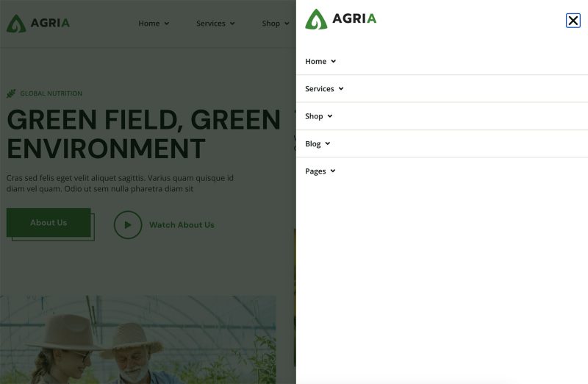Click Home in the top header navigation

click(x=149, y=24)
